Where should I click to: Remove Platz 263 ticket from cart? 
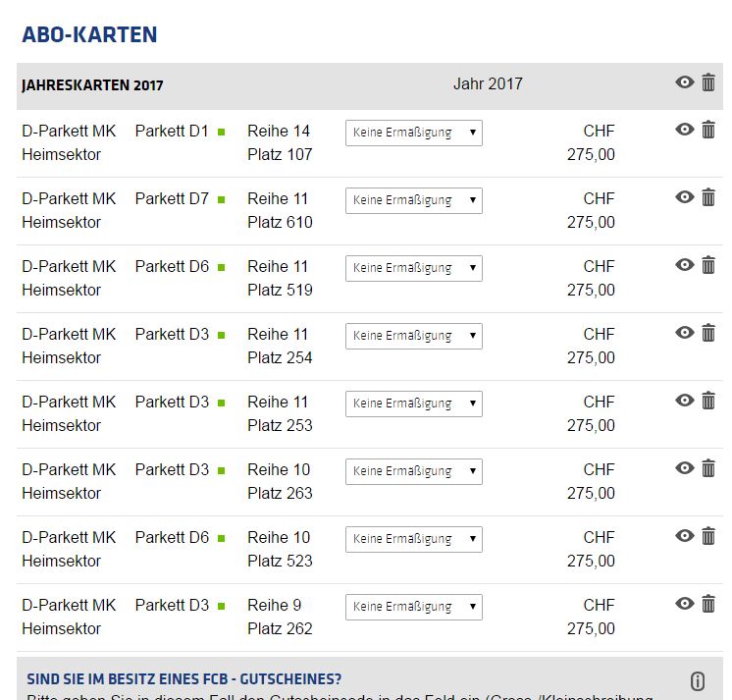[708, 468]
